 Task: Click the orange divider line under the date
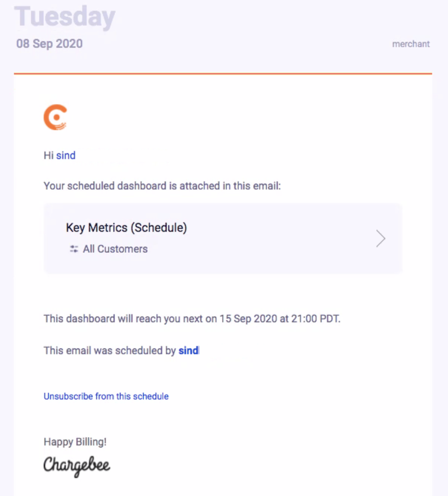coord(223,74)
